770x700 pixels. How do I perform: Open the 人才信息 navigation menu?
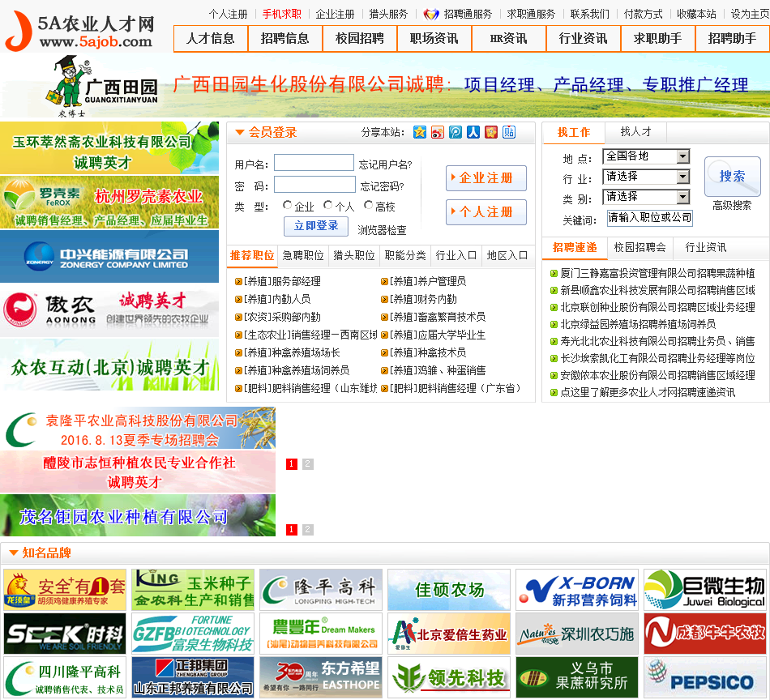pyautogui.click(x=211, y=39)
